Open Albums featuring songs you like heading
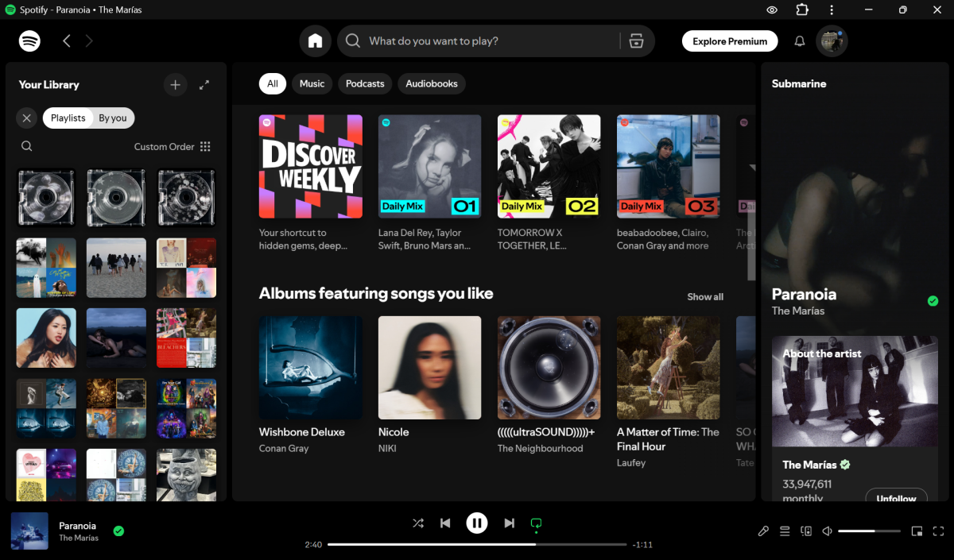The image size is (954, 560). (x=376, y=294)
